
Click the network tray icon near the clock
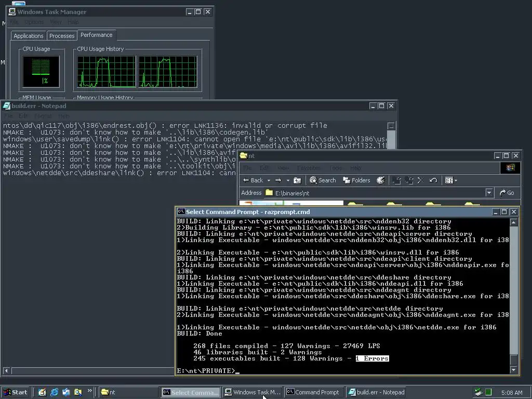[x=478, y=392]
